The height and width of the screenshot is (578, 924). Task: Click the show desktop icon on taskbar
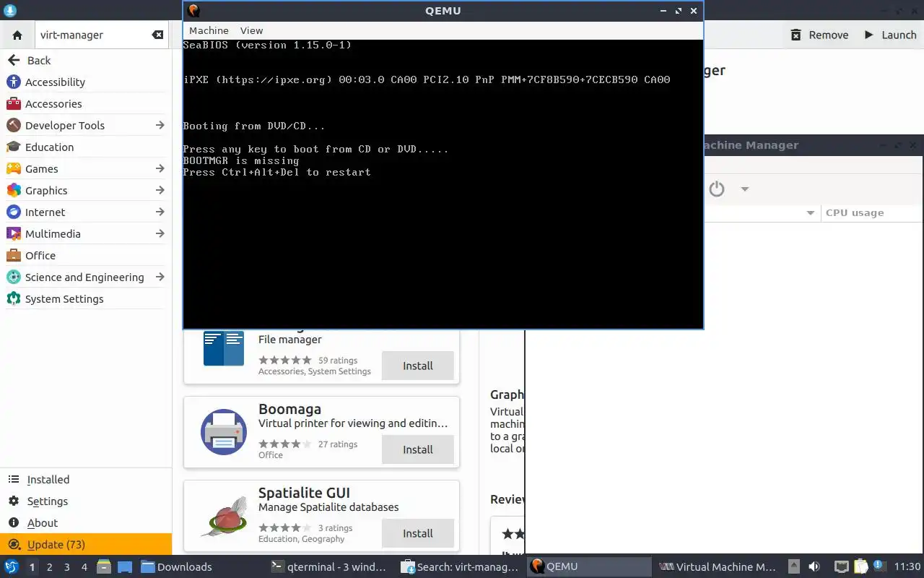[x=124, y=566]
